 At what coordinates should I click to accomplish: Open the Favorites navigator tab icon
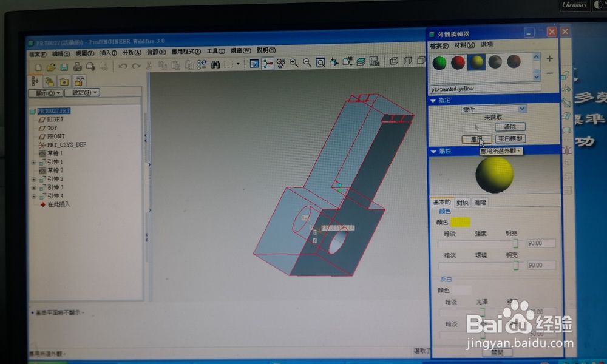[64, 81]
